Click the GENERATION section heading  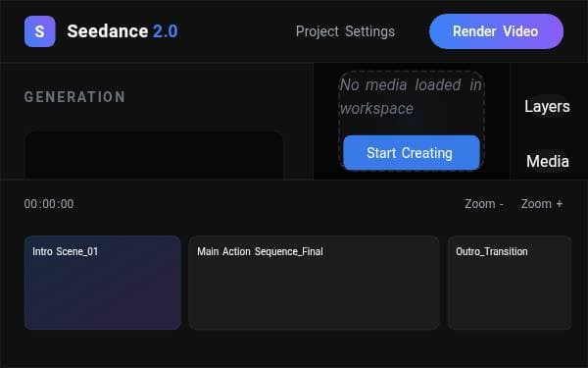[x=74, y=97]
